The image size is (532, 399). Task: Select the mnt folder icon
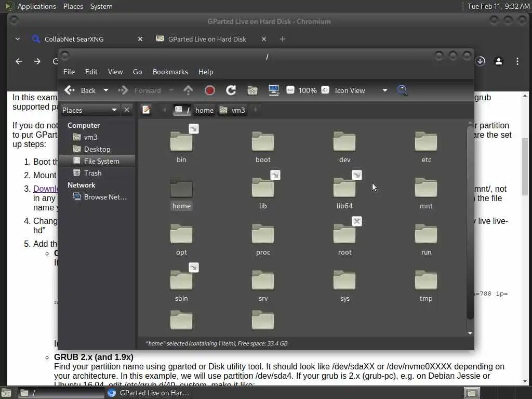pyautogui.click(x=426, y=188)
